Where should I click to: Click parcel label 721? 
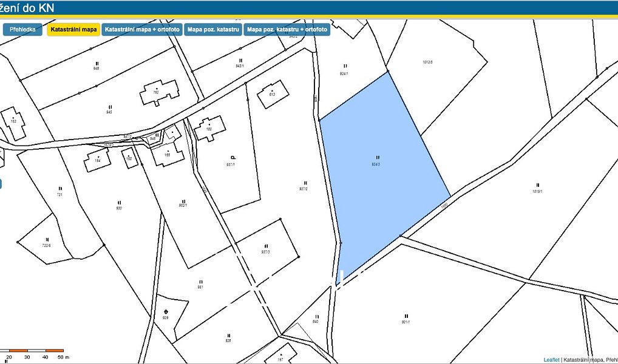coord(59,195)
